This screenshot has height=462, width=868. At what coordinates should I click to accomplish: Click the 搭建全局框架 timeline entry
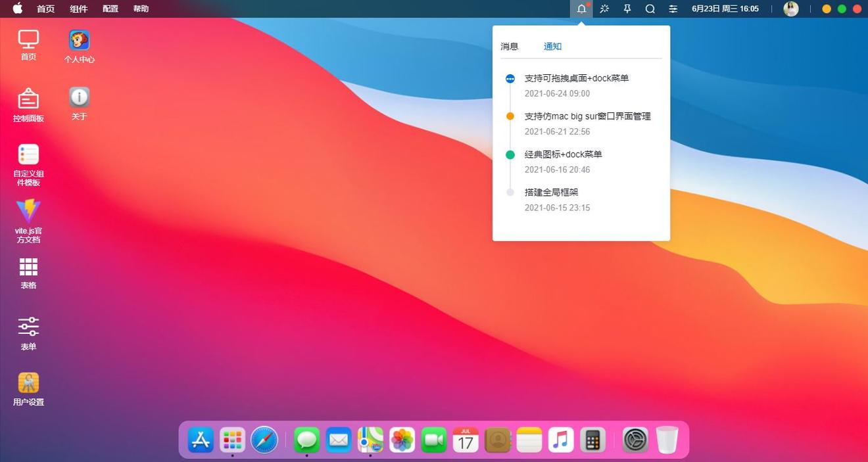551,193
